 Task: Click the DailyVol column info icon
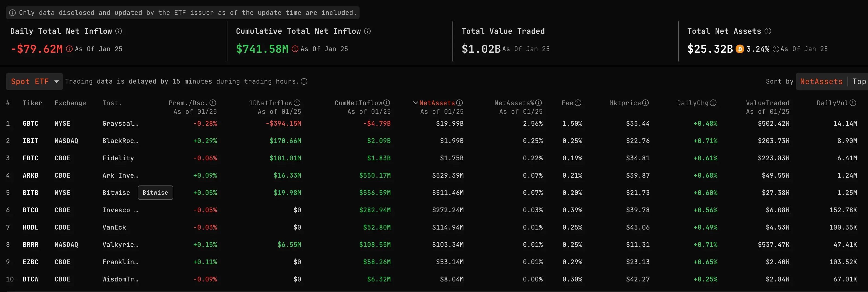pyautogui.click(x=853, y=102)
